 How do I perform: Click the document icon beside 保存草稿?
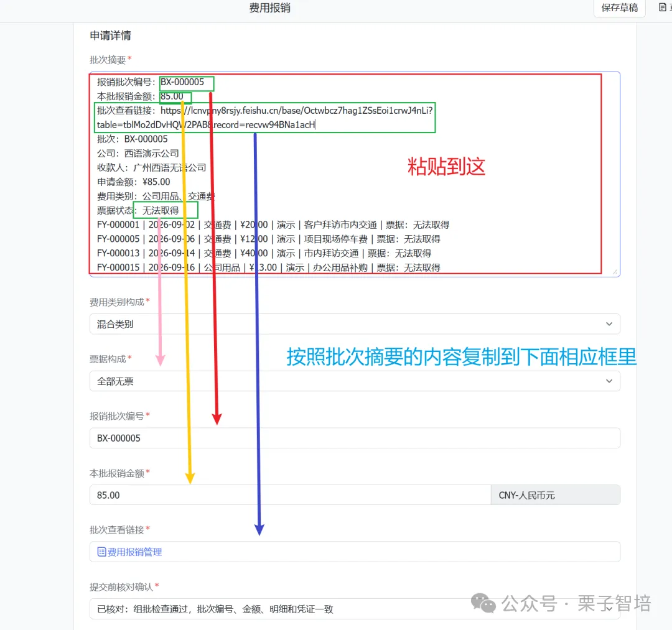pyautogui.click(x=663, y=7)
